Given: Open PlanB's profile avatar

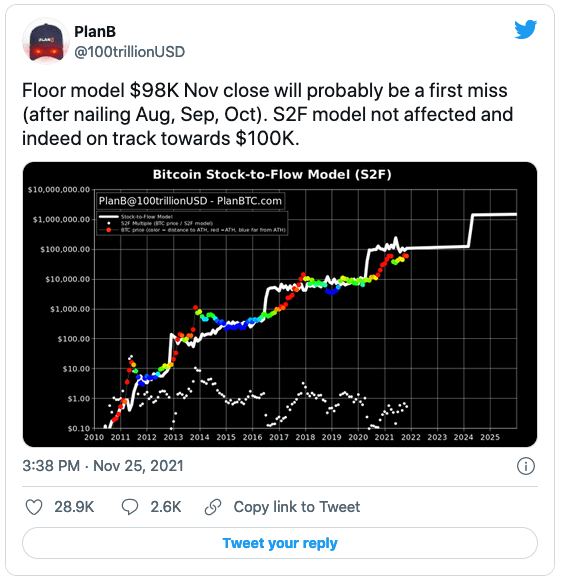Looking at the screenshot, I should coord(46,41).
